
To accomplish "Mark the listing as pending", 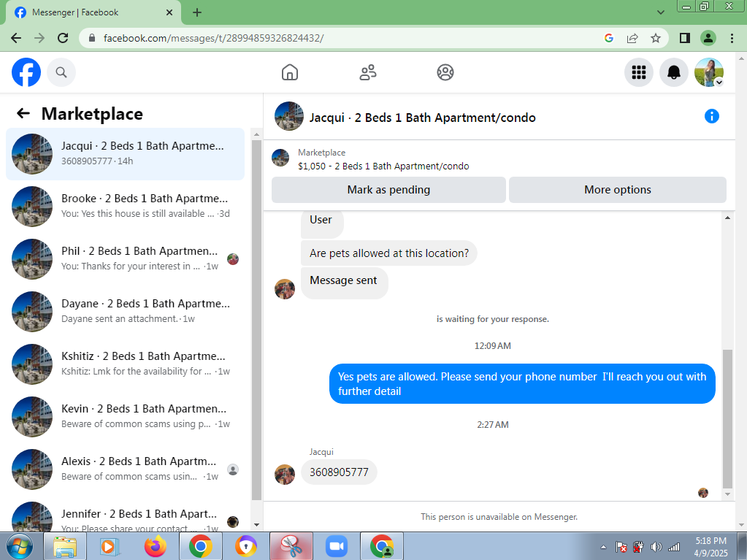I will (x=388, y=190).
